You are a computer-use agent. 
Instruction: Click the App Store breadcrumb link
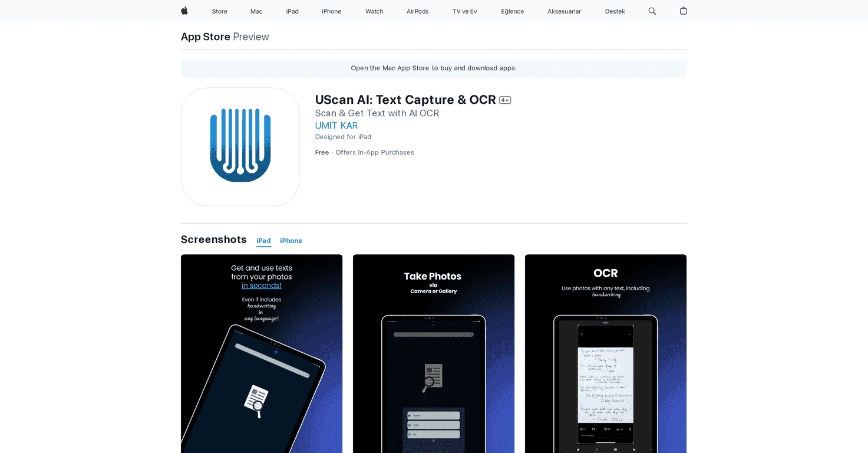206,37
